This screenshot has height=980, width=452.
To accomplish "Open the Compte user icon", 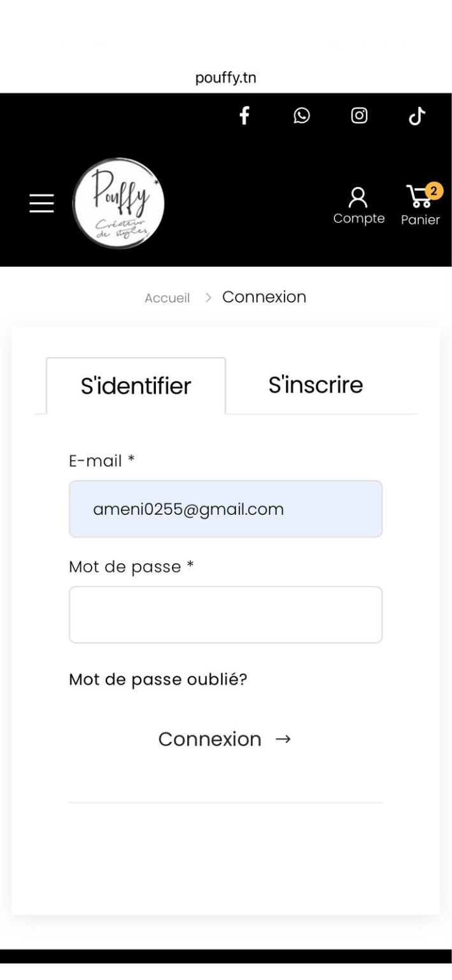I will [x=359, y=206].
